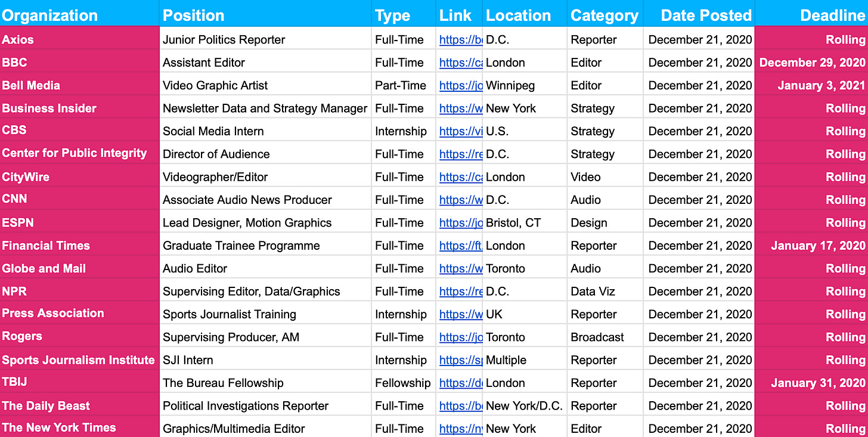868x437 pixels.
Task: Select the Category column header
Action: (x=605, y=13)
